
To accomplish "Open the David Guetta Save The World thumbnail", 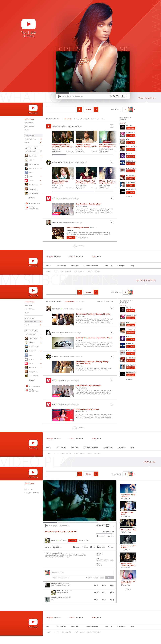I will pos(128,488).
